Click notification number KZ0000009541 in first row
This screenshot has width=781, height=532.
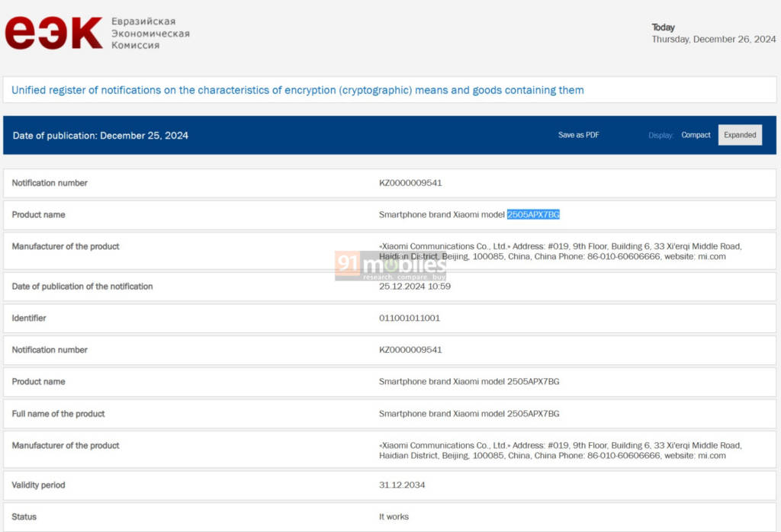pyautogui.click(x=410, y=183)
